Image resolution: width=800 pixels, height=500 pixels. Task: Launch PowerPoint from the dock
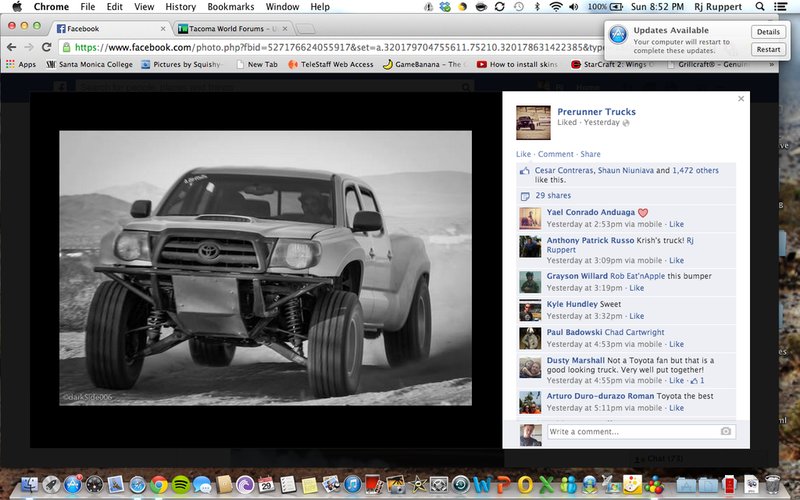(503, 484)
